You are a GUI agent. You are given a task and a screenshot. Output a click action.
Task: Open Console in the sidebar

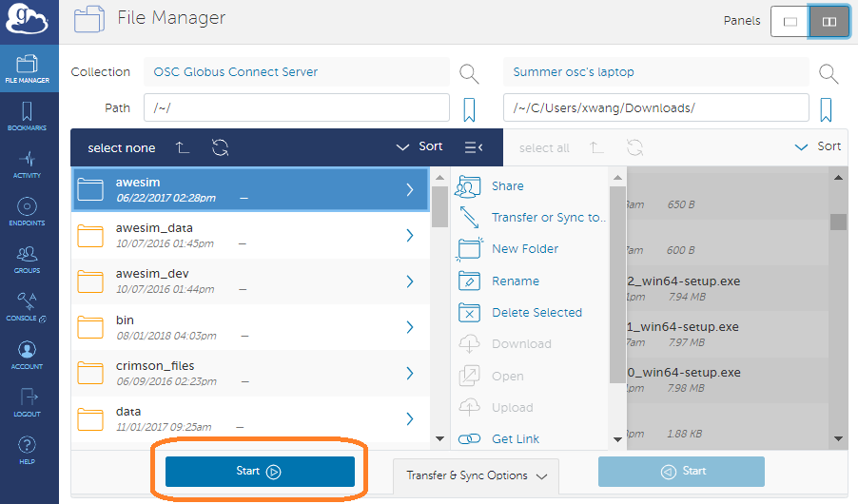point(27,307)
